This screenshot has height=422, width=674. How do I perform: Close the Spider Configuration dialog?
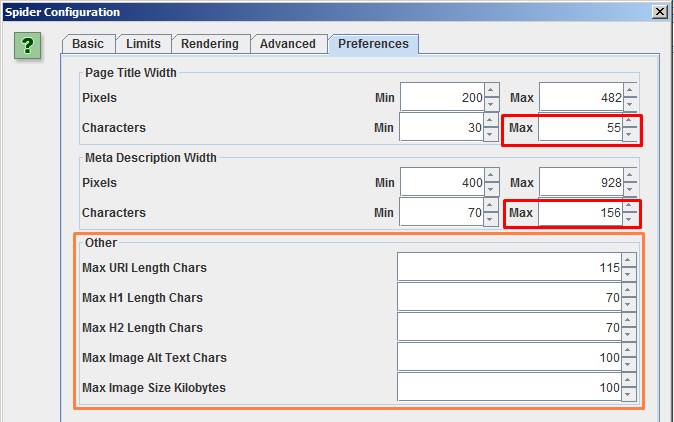point(660,12)
